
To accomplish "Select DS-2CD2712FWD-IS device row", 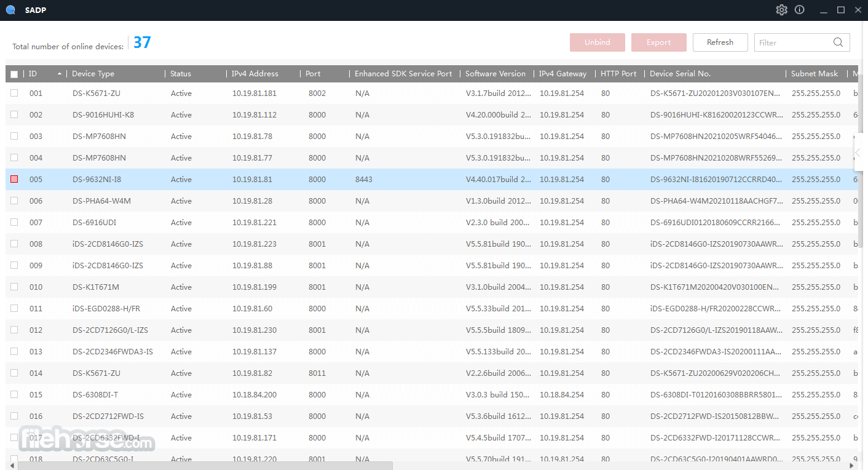I will 432,416.
